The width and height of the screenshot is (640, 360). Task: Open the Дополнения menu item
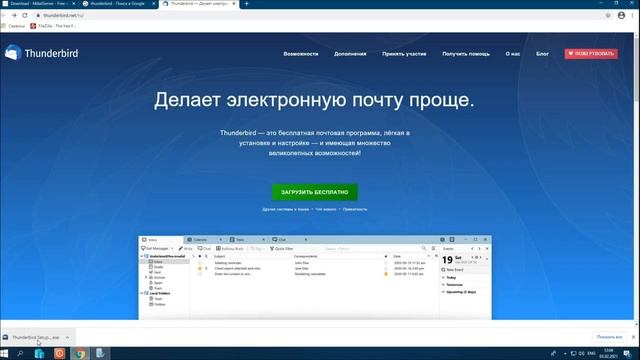[350, 54]
